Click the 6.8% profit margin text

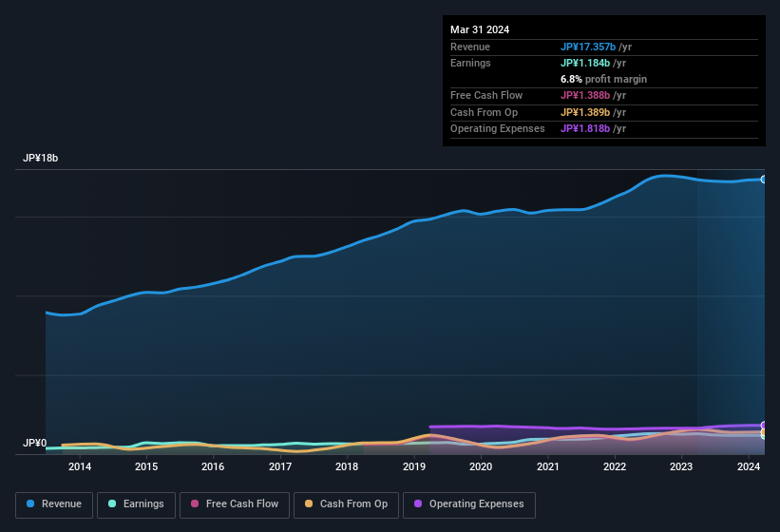click(x=603, y=79)
